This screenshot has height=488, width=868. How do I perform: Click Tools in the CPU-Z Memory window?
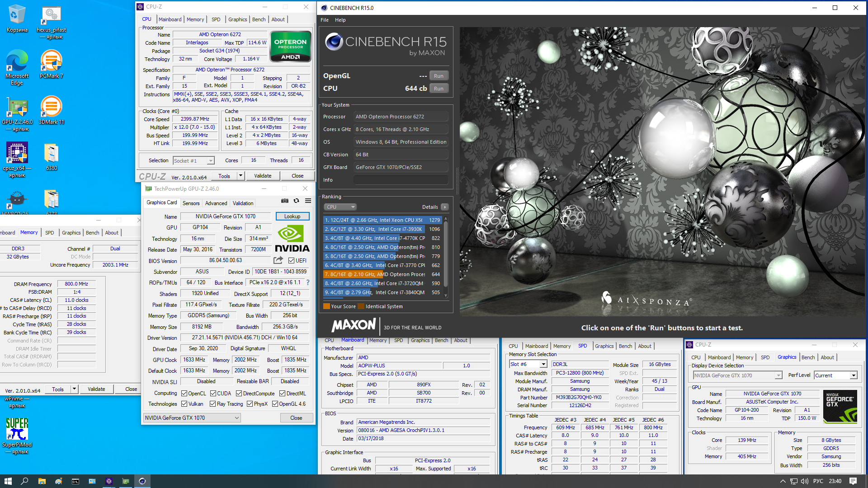(58, 389)
